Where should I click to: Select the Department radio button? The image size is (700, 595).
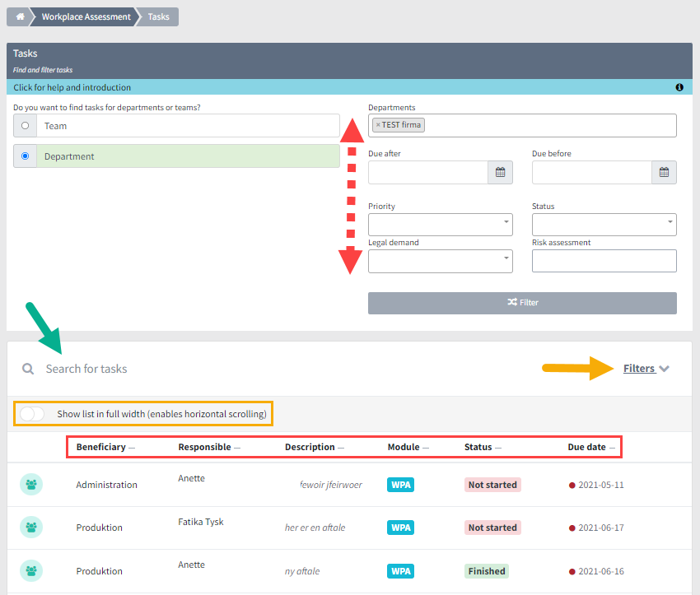(25, 156)
